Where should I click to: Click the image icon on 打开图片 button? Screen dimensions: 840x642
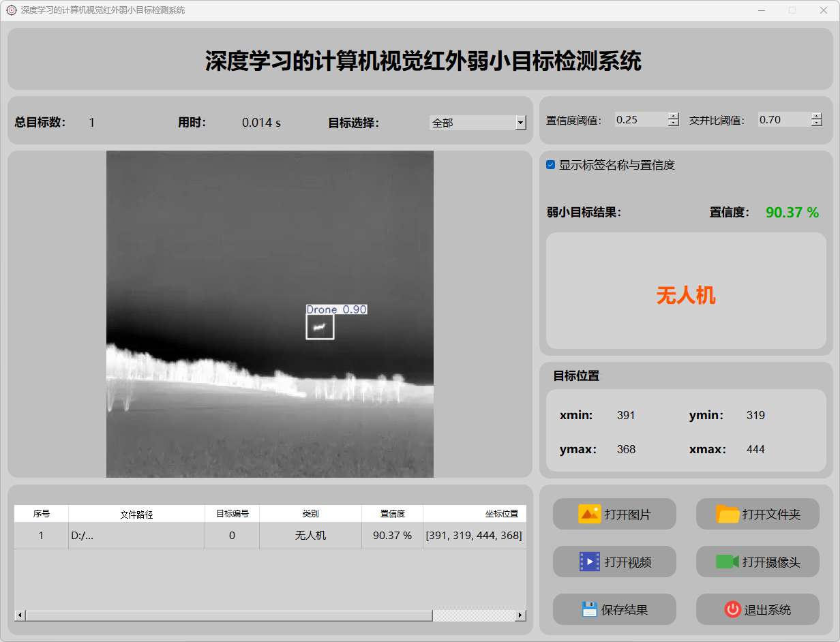click(589, 514)
